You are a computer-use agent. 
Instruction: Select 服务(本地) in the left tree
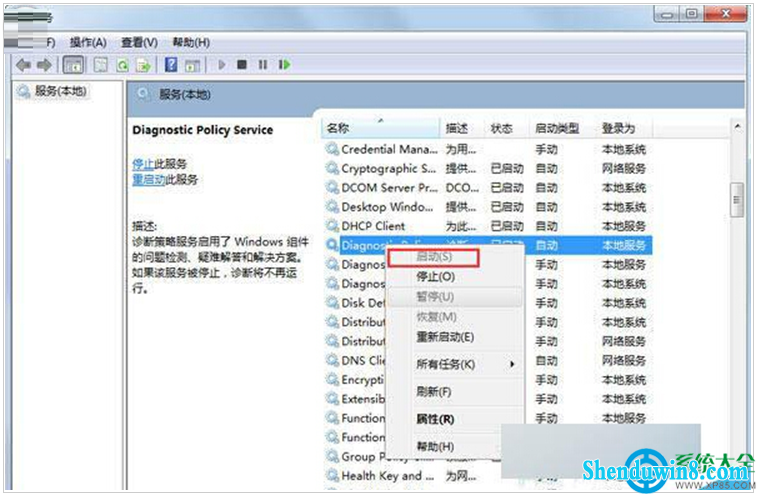tap(60, 91)
